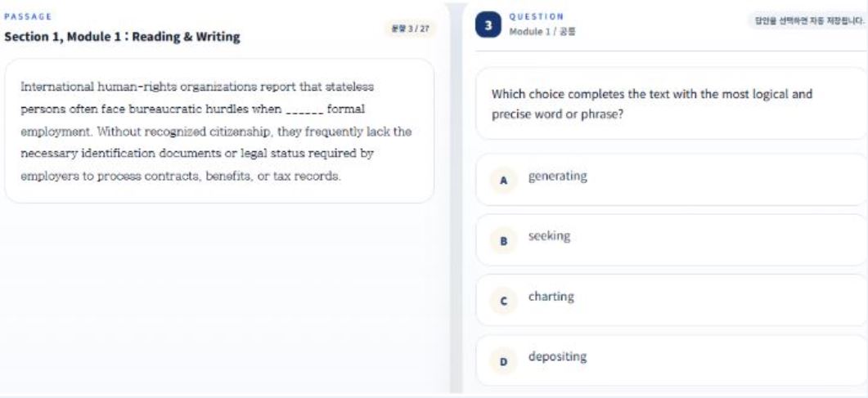The image size is (868, 398).
Task: Pick the "charting" answer option
Action: [x=551, y=297]
